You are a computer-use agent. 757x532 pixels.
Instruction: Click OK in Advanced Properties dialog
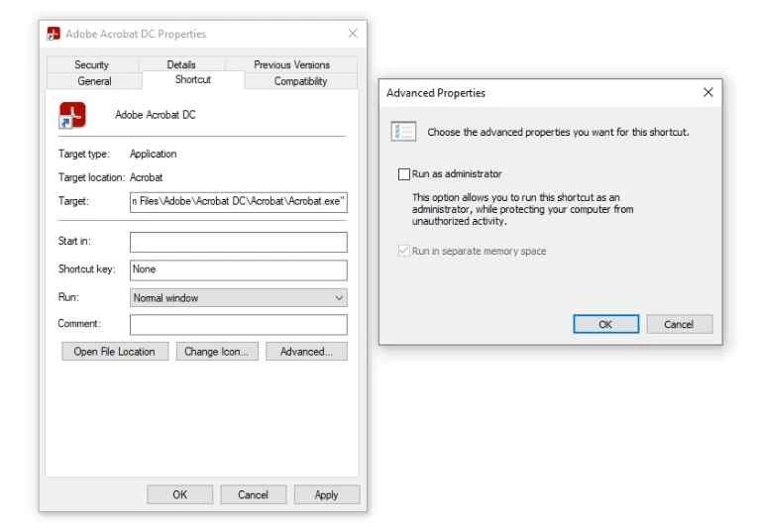pos(604,324)
